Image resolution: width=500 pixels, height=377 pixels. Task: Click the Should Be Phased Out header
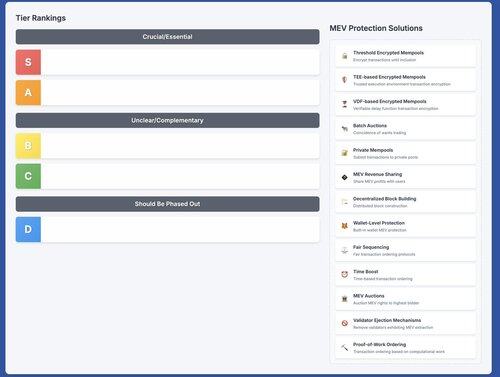point(167,204)
